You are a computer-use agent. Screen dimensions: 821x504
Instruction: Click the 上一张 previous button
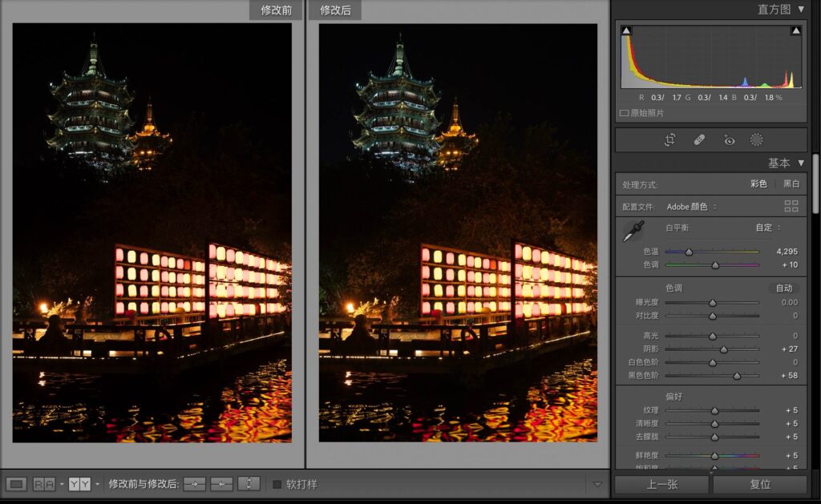[x=662, y=485]
